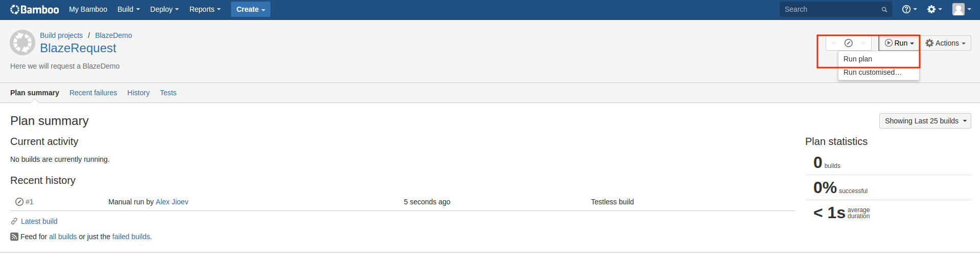This screenshot has width=980, height=253.
Task: Open the help question mark menu
Action: pyautogui.click(x=909, y=9)
